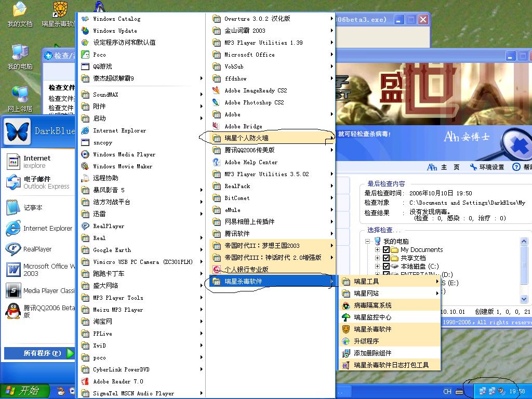The image size is (532, 399).
Task: Launch Poco from programs list
Action: coord(142,55)
